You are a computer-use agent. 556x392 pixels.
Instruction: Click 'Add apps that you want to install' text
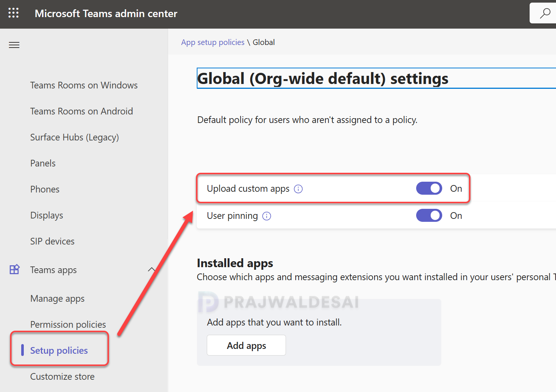tap(274, 322)
